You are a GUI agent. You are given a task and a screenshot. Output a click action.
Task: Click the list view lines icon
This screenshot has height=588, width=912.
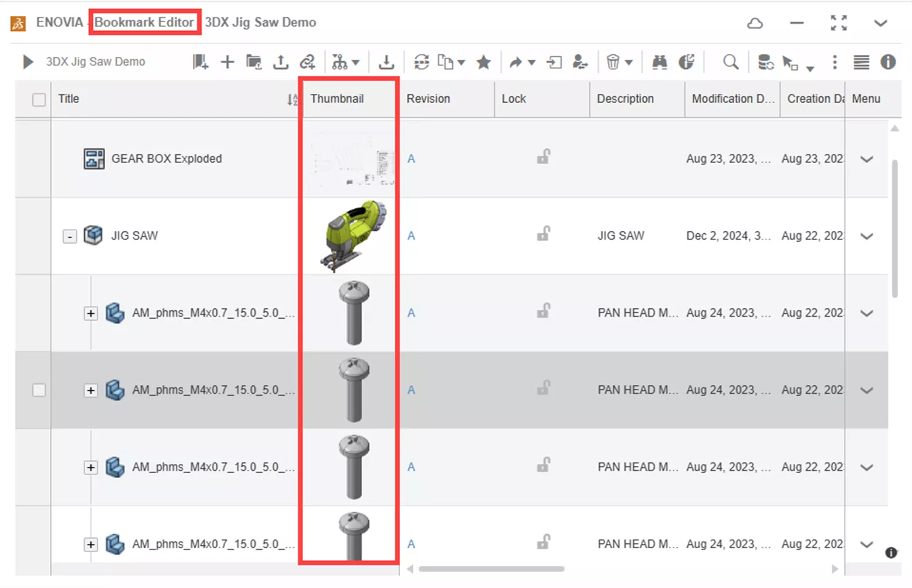pos(861,62)
